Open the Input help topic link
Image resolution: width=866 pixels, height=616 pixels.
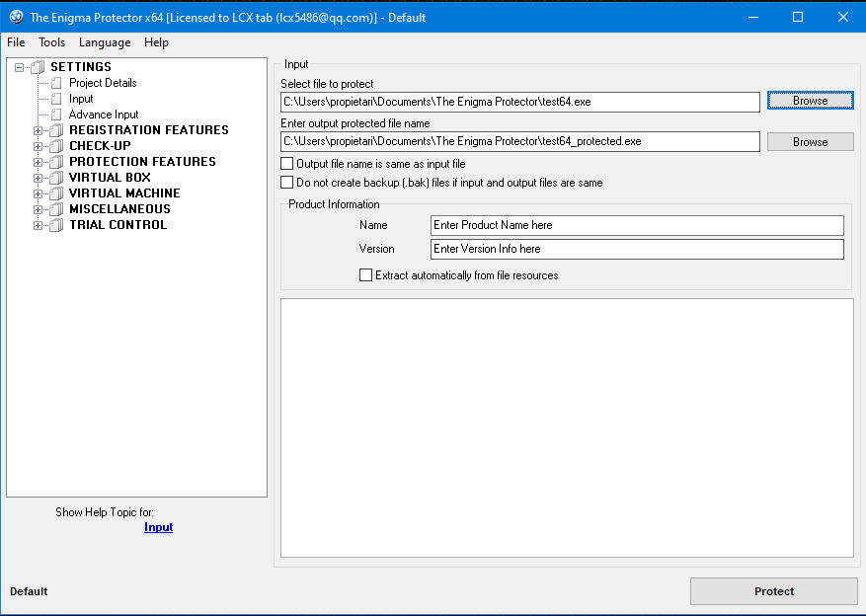(x=159, y=527)
